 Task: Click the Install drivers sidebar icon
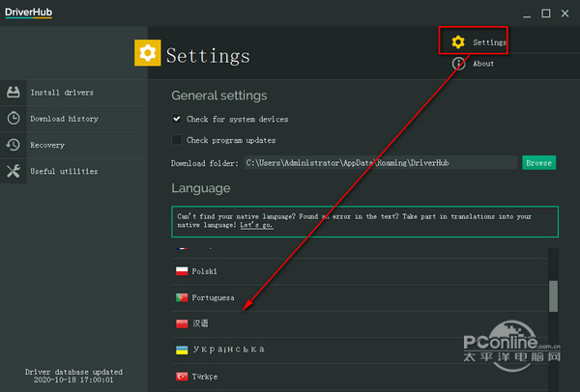coord(14,93)
